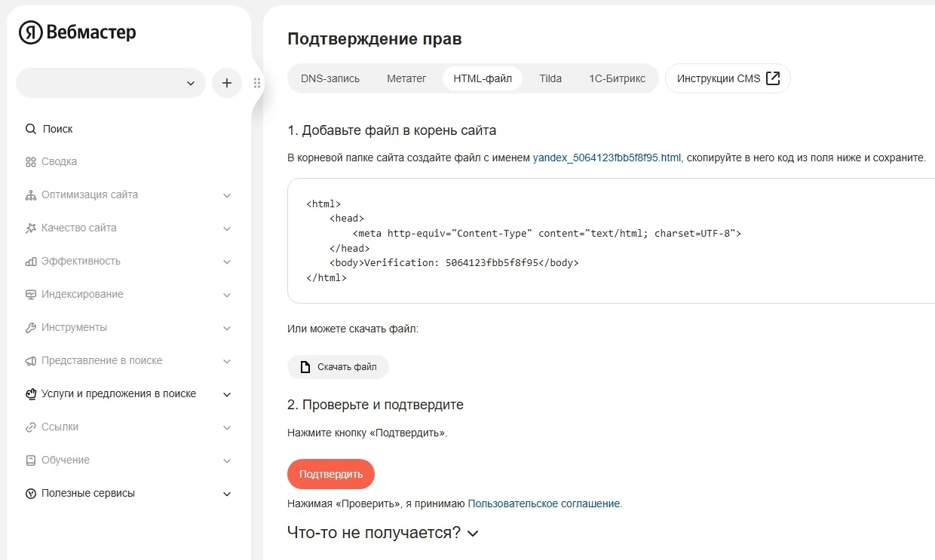This screenshot has width=935, height=560.
Task: Select the Метатег tab
Action: point(406,78)
